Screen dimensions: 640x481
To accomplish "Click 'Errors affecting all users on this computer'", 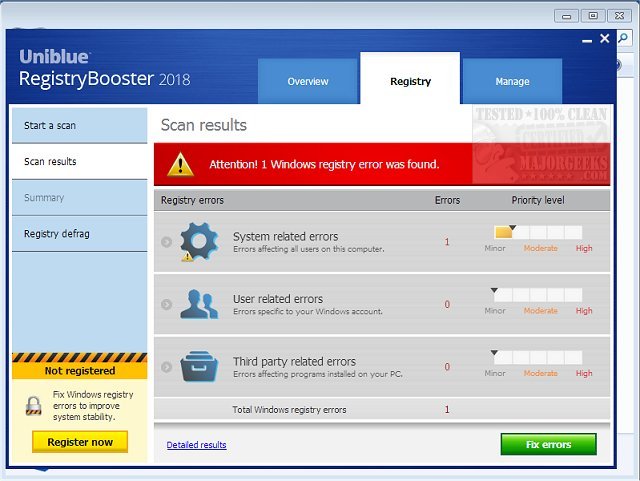I will (309, 249).
